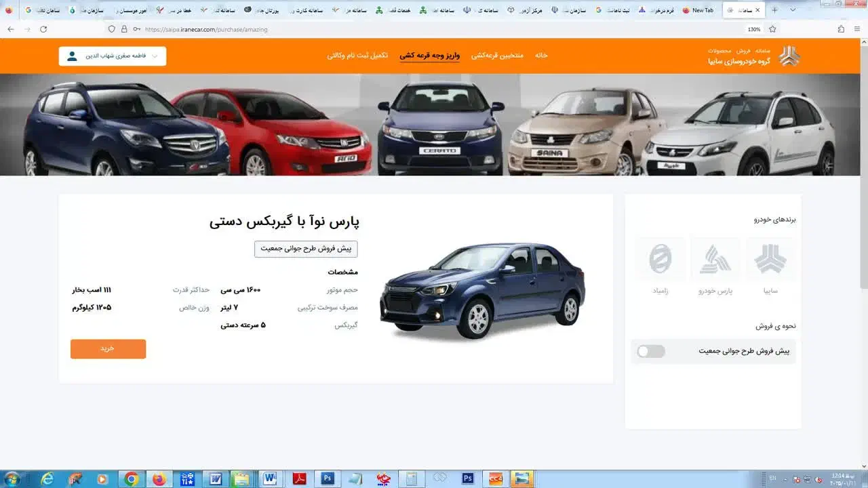Image resolution: width=868 pixels, height=488 pixels.
Task: Reload the page with the refresh icon
Action: (43, 29)
